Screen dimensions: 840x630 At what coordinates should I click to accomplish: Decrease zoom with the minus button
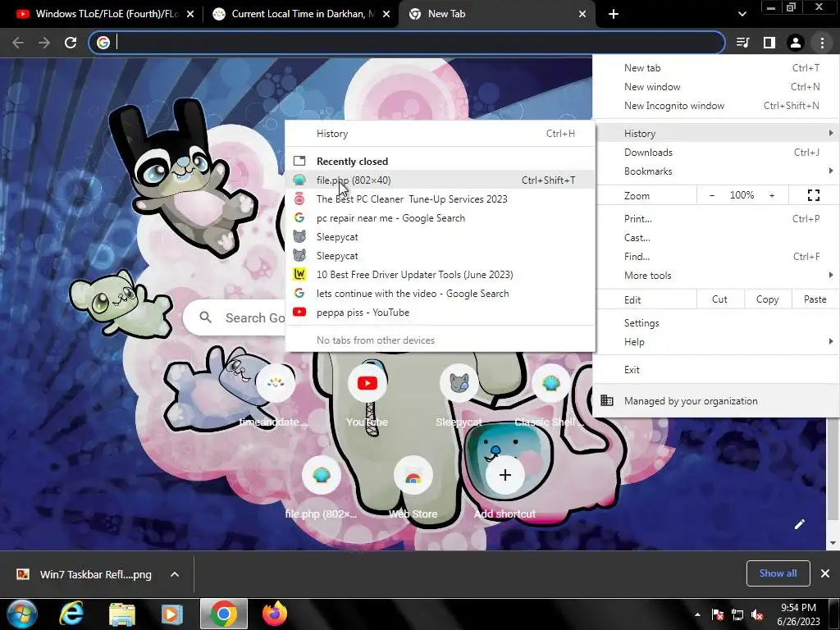click(x=712, y=195)
